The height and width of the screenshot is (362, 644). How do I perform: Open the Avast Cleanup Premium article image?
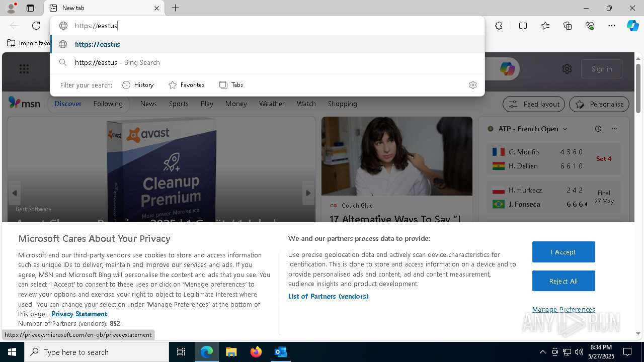coord(162,169)
